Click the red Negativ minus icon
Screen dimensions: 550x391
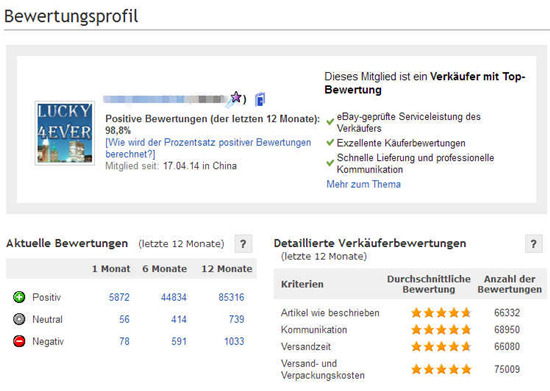pos(19,341)
